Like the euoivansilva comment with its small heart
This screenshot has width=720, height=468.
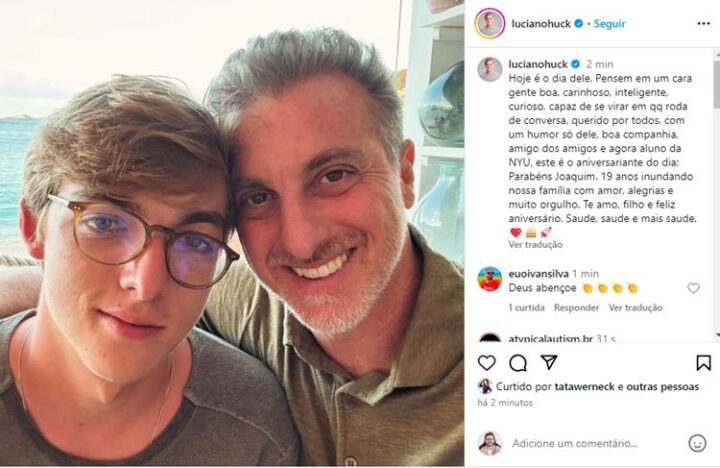click(694, 288)
